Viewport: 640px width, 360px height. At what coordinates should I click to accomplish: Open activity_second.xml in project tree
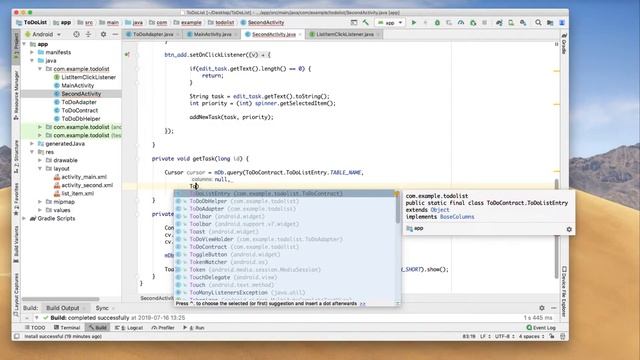coord(87,185)
